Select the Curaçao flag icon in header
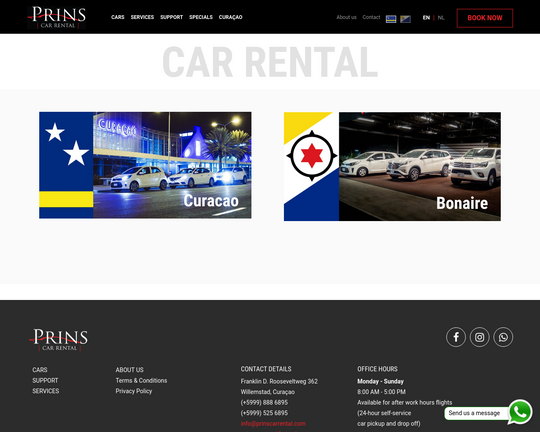Image resolution: width=540 pixels, height=432 pixels. [391, 19]
